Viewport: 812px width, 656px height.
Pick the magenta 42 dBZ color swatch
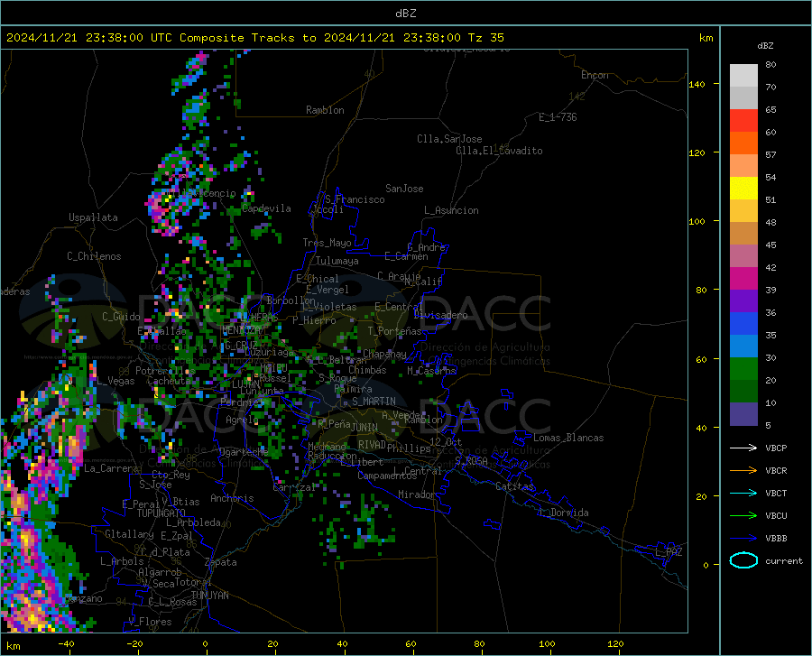click(x=743, y=279)
